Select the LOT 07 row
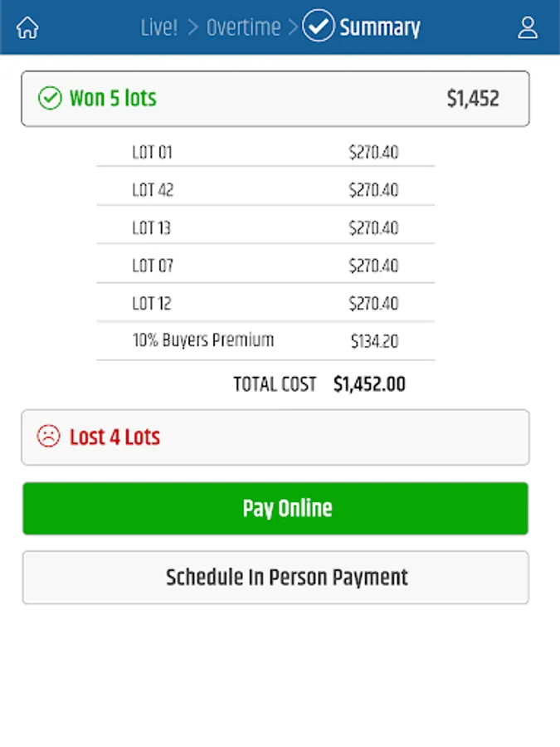560x747 pixels. click(x=265, y=266)
